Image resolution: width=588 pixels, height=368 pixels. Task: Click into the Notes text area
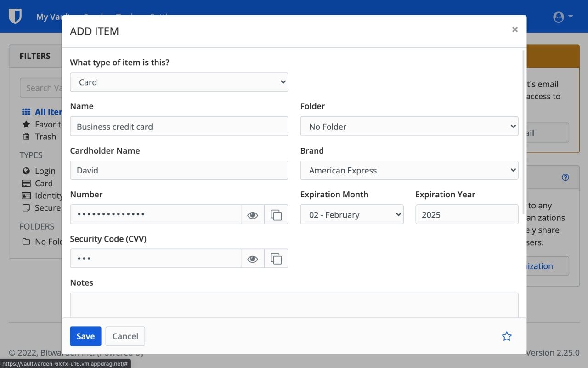tap(294, 305)
